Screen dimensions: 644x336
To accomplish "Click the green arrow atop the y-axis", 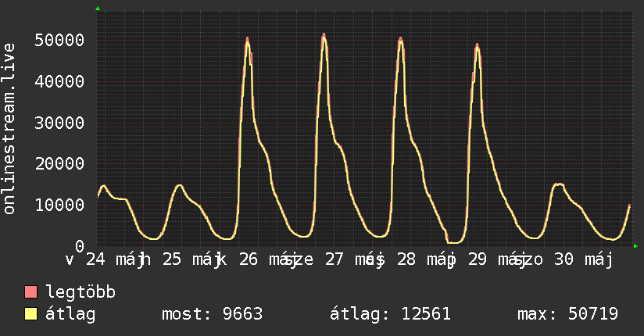I will click(98, 9).
